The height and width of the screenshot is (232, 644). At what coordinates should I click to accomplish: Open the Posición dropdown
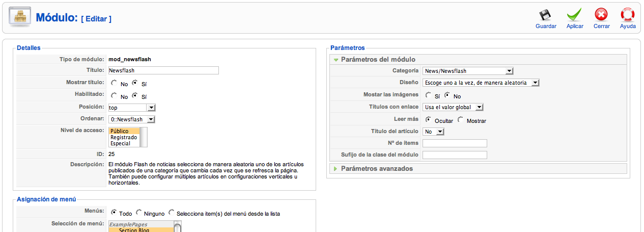click(131, 108)
